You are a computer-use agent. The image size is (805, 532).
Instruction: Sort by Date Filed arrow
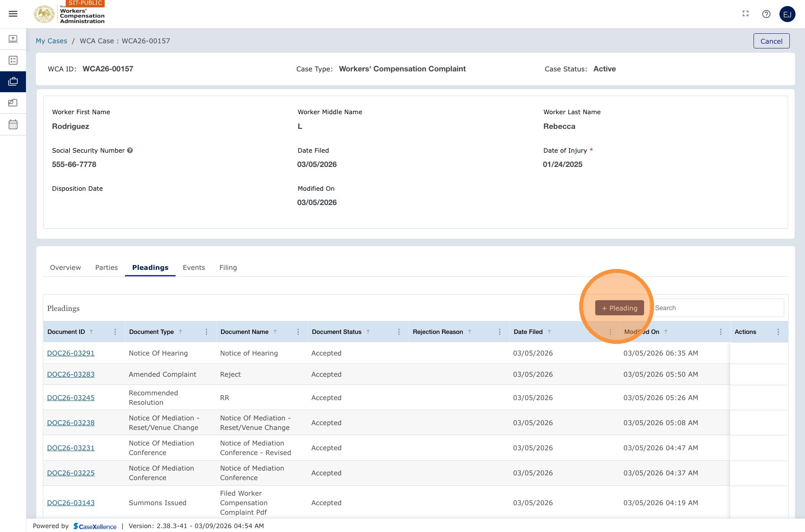(x=549, y=332)
